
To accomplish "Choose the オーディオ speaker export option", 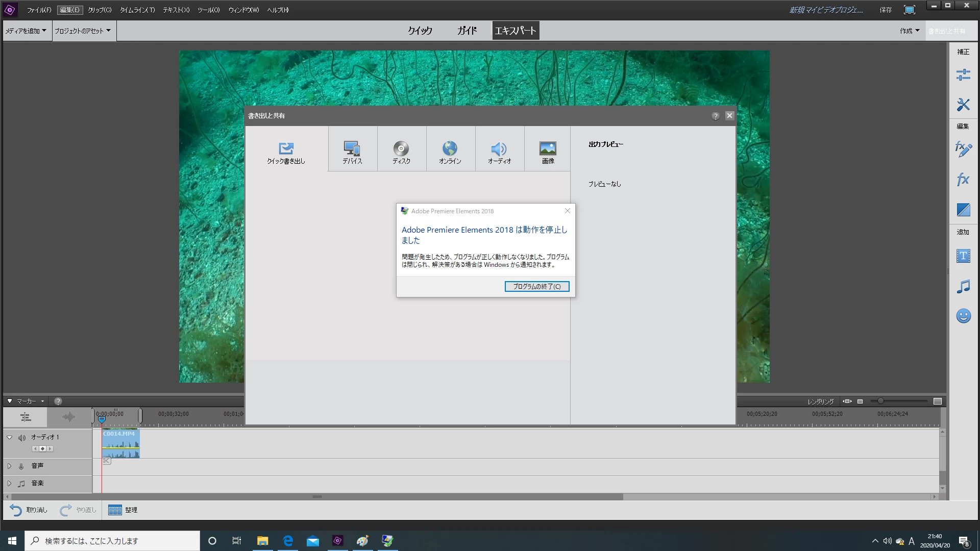I will (499, 152).
